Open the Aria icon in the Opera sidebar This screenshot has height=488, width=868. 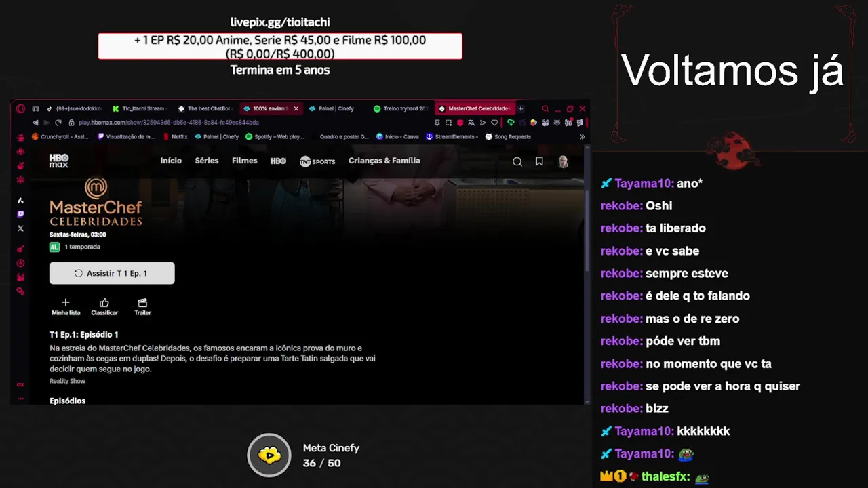[x=20, y=200]
